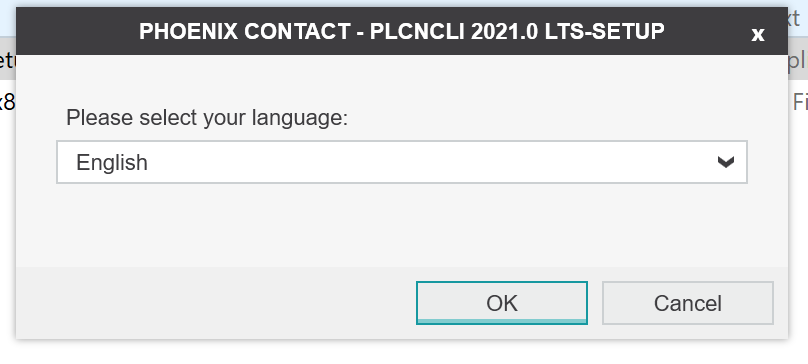Cancel the PLCNCLI setup language dialog
Image resolution: width=808 pixels, height=364 pixels.
[x=687, y=303]
